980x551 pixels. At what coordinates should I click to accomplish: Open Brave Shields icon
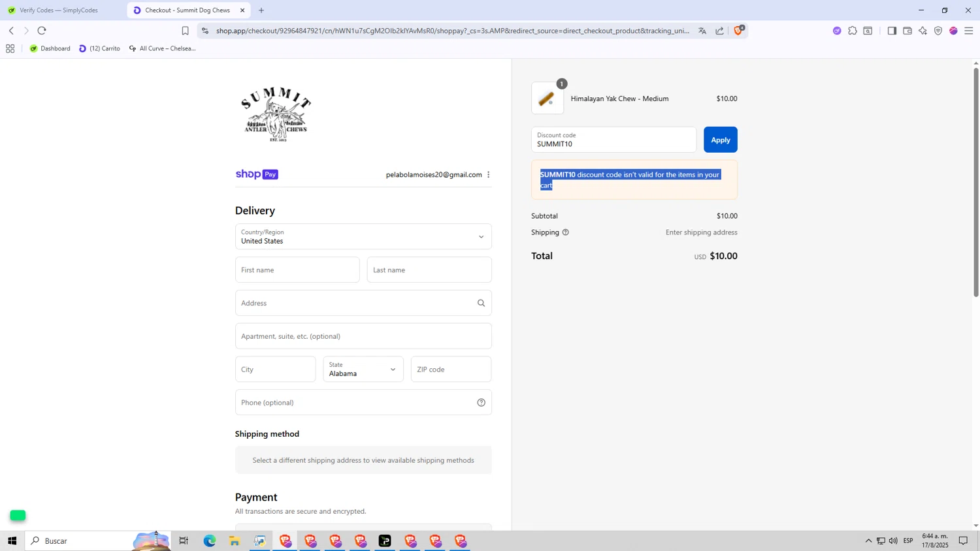click(x=739, y=30)
